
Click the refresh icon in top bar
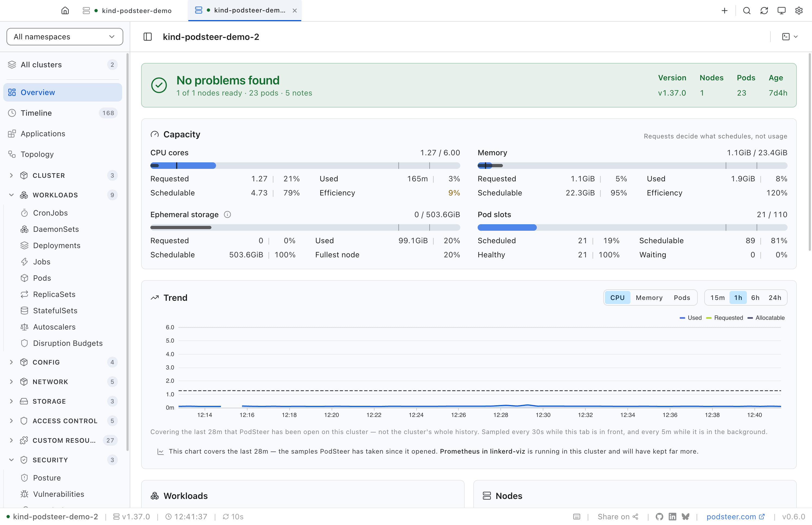pyautogui.click(x=764, y=11)
